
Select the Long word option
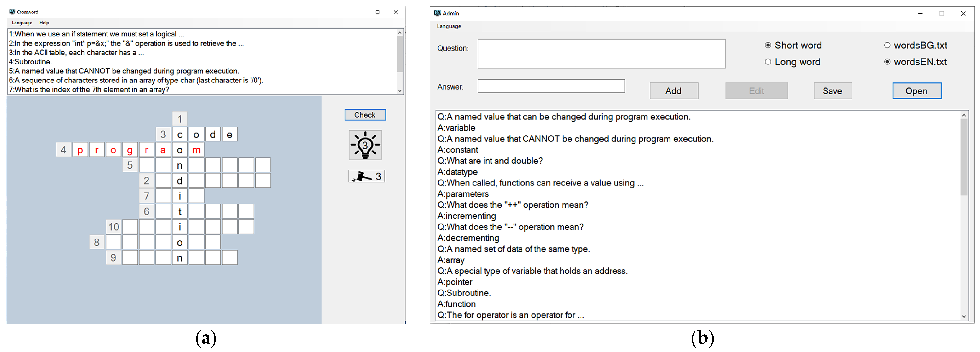click(768, 62)
